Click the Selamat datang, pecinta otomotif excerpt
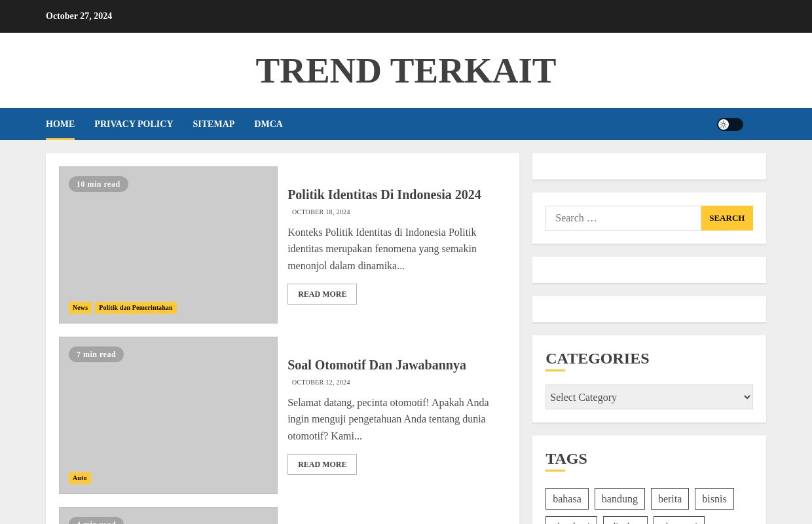The image size is (812, 524). coord(390,419)
